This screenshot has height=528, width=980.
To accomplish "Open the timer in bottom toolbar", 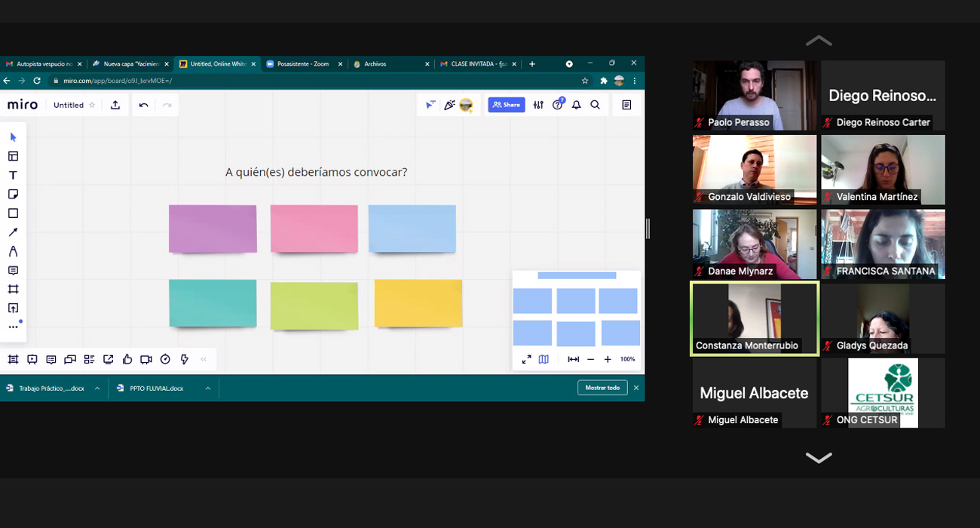I will coord(165,360).
